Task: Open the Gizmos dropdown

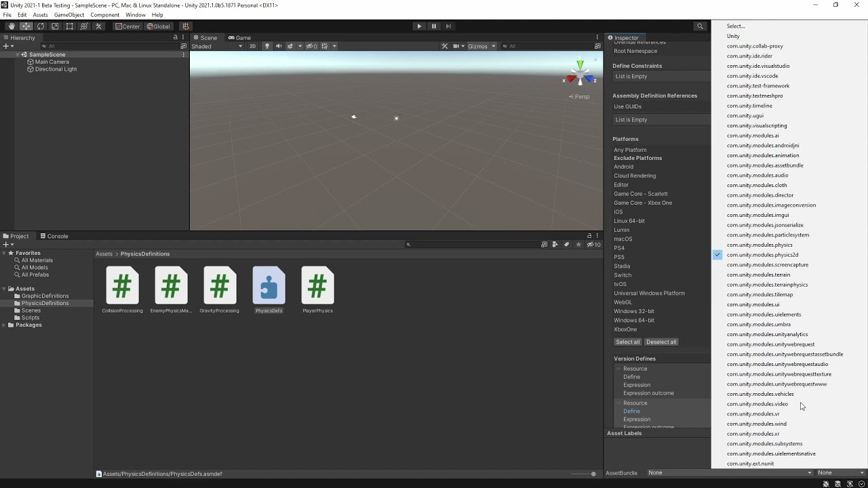Action: click(x=482, y=46)
